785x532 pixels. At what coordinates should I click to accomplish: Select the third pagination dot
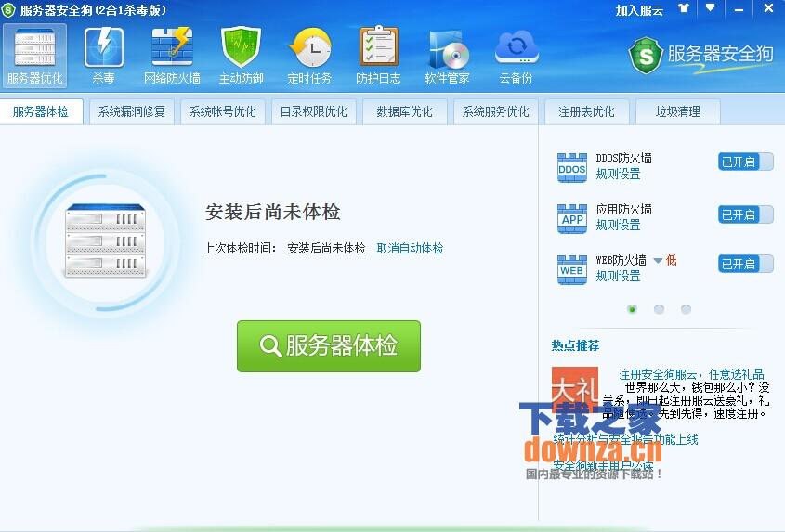tap(686, 309)
